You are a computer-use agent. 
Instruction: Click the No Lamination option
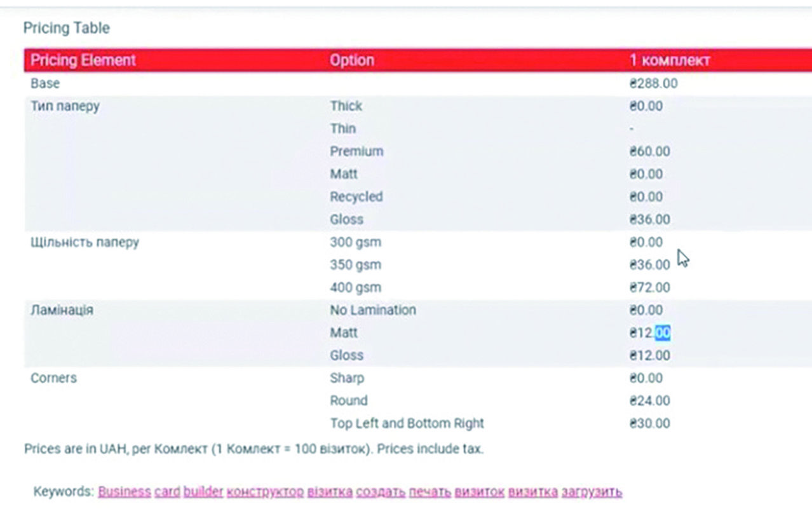(x=373, y=310)
